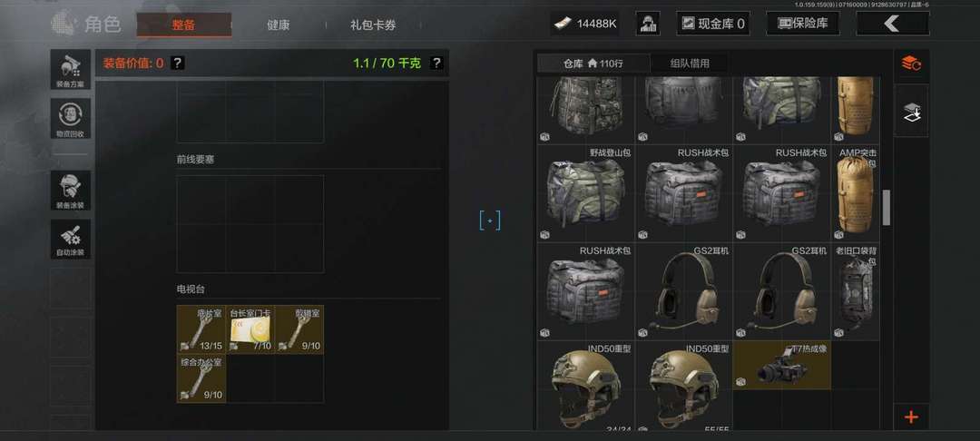
Task: Switch to the 礼包卡券 tab
Action: (373, 25)
